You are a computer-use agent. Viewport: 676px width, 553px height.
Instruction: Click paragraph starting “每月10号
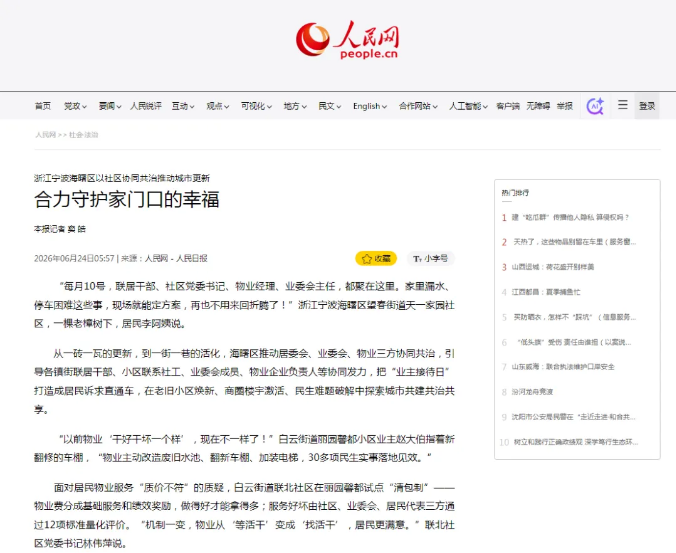(x=244, y=305)
